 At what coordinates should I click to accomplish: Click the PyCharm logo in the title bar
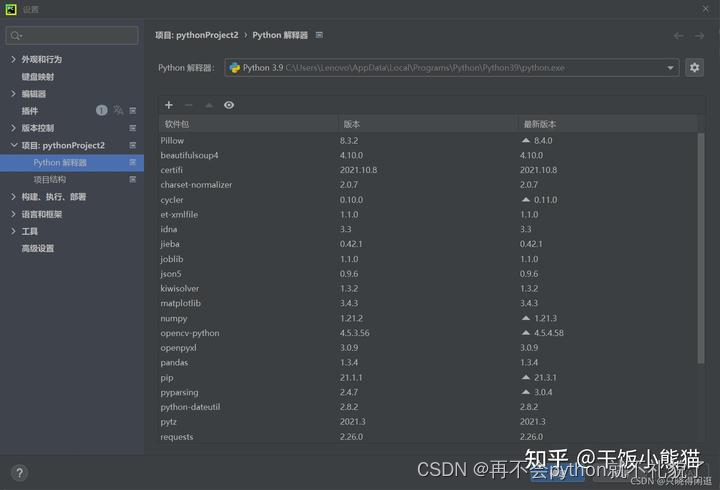point(11,9)
